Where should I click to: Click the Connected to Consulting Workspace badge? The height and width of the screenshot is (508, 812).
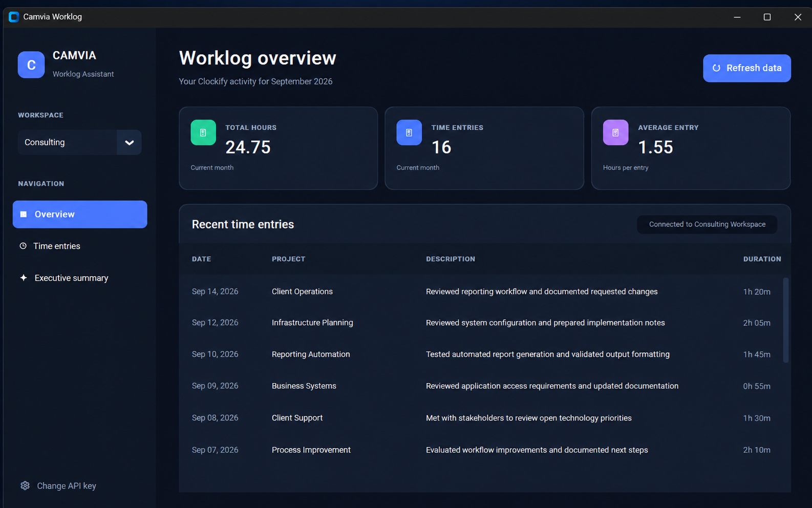point(707,224)
